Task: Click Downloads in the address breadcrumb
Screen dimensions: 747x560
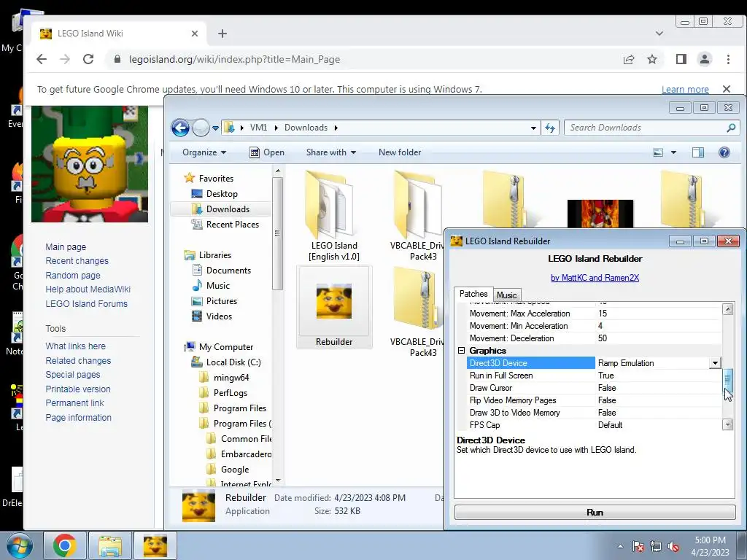Action: (x=306, y=128)
